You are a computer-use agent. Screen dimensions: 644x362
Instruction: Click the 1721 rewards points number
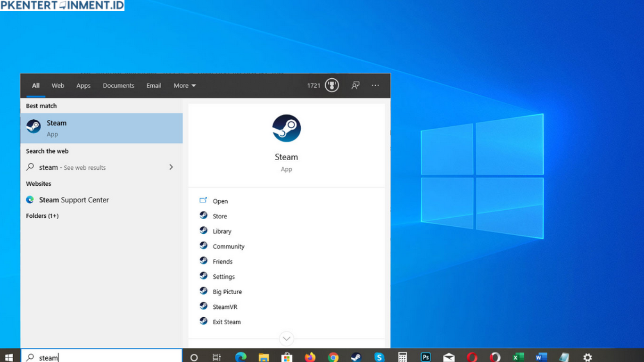[x=314, y=85]
